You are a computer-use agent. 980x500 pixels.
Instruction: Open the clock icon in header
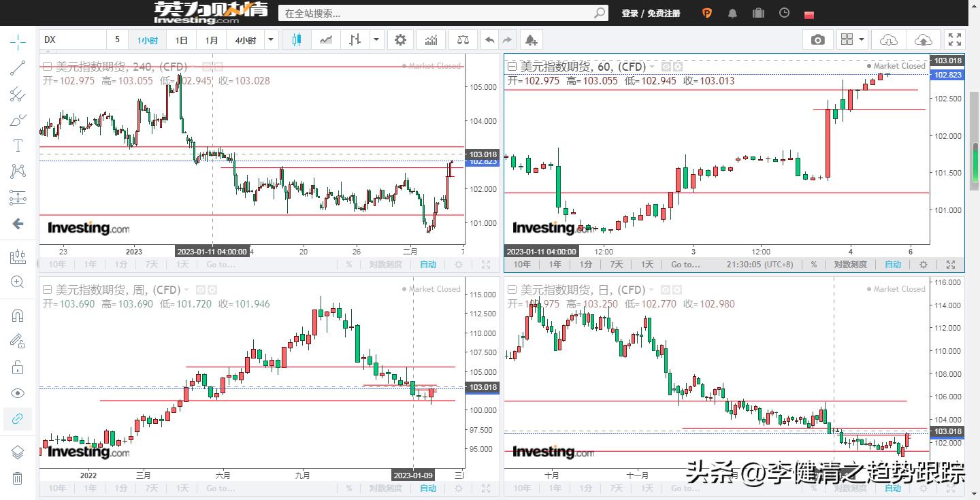[x=785, y=13]
